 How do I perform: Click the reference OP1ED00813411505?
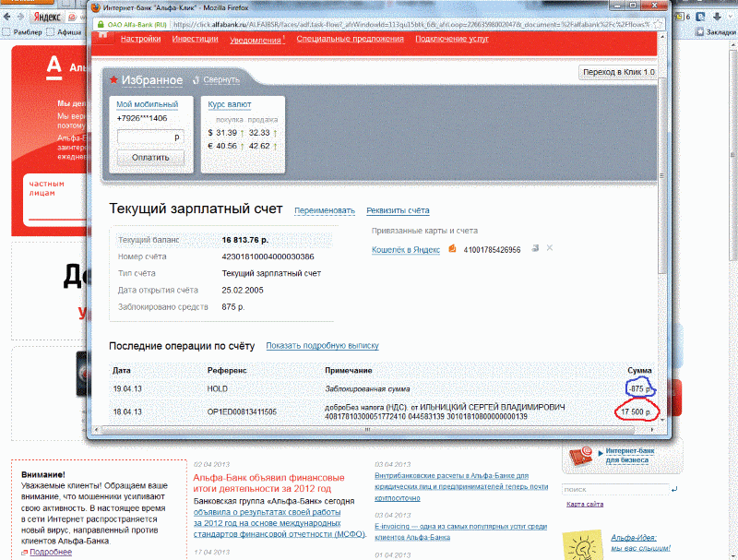[242, 411]
